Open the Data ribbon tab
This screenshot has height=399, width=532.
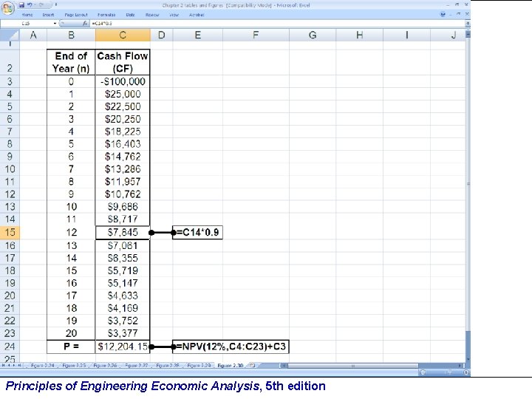coord(130,15)
